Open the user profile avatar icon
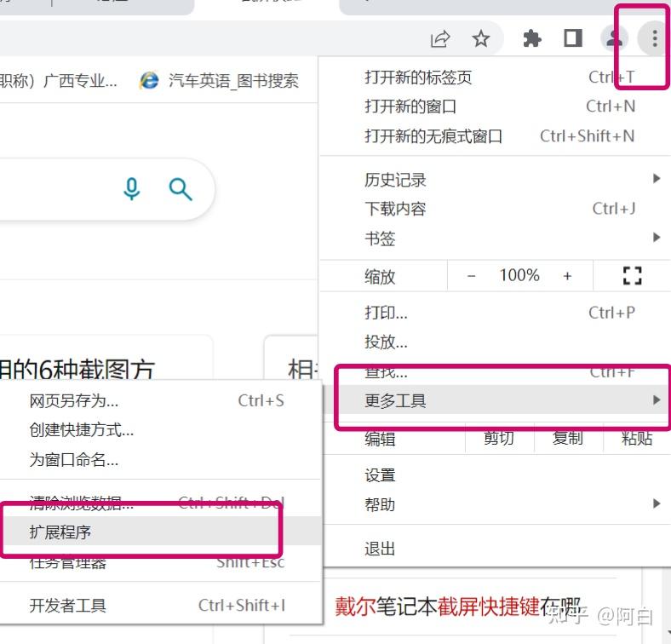The height and width of the screenshot is (644, 671). pyautogui.click(x=615, y=38)
